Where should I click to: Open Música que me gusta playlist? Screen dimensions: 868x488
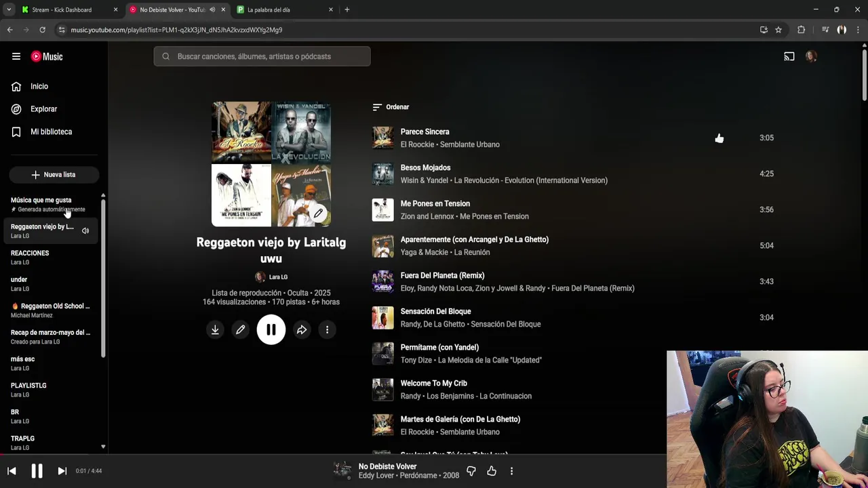tap(51, 204)
